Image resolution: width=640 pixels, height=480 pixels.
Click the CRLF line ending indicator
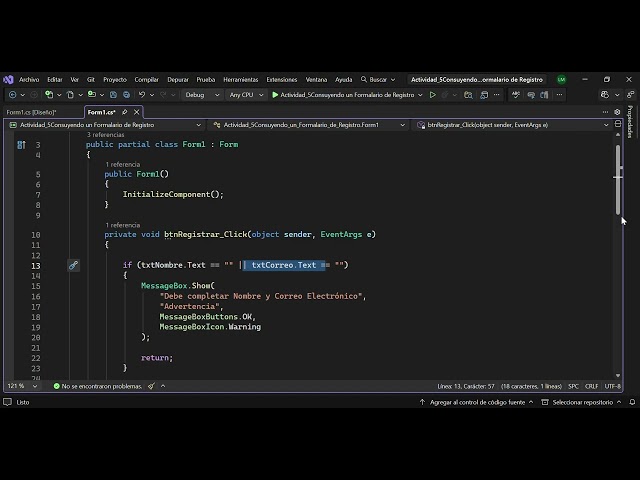(591, 386)
